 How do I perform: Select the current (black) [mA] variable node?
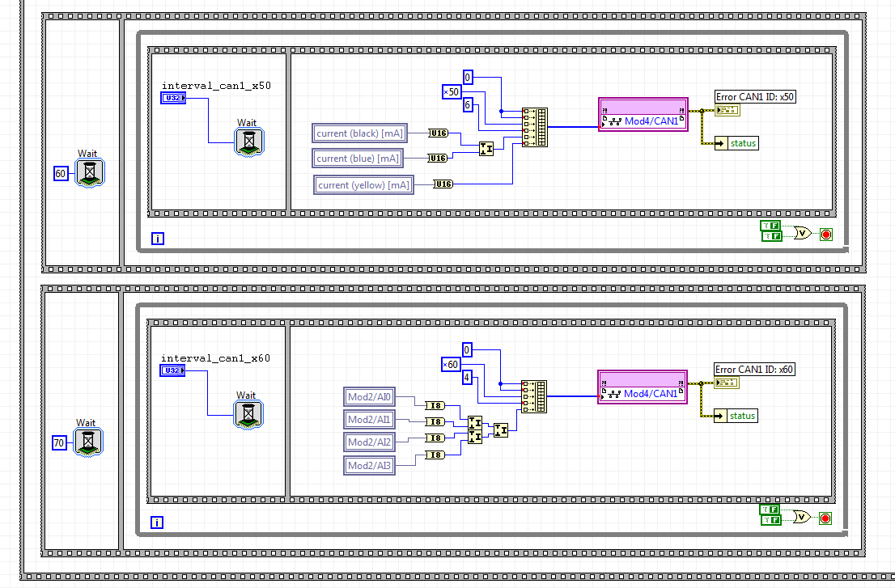point(359,133)
